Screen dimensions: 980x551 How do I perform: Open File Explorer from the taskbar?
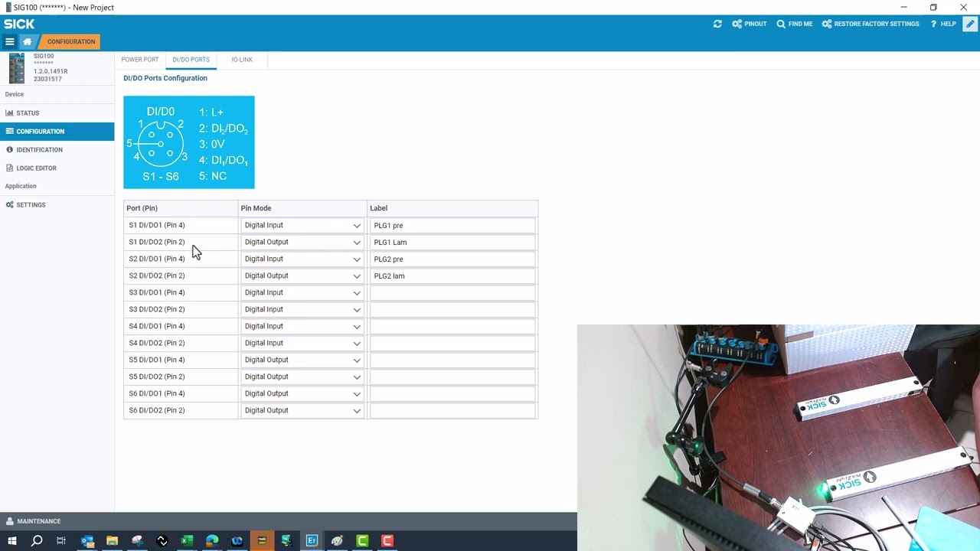112,541
